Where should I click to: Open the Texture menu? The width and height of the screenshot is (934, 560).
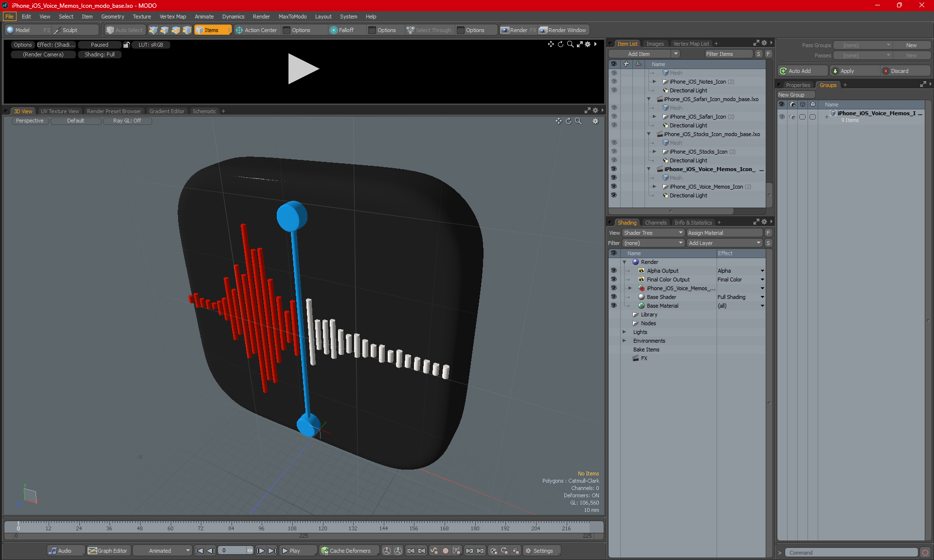tap(142, 17)
